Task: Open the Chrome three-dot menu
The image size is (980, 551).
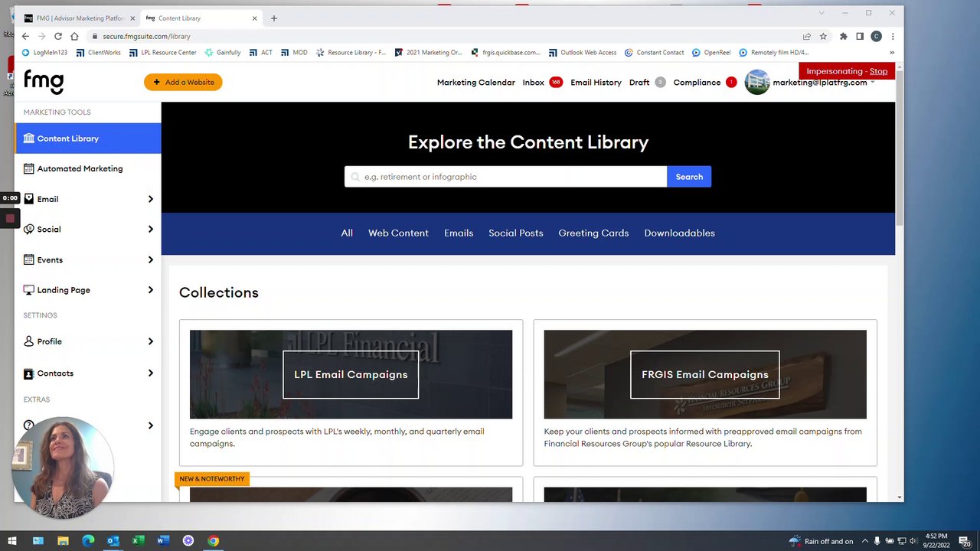Action: click(x=893, y=36)
